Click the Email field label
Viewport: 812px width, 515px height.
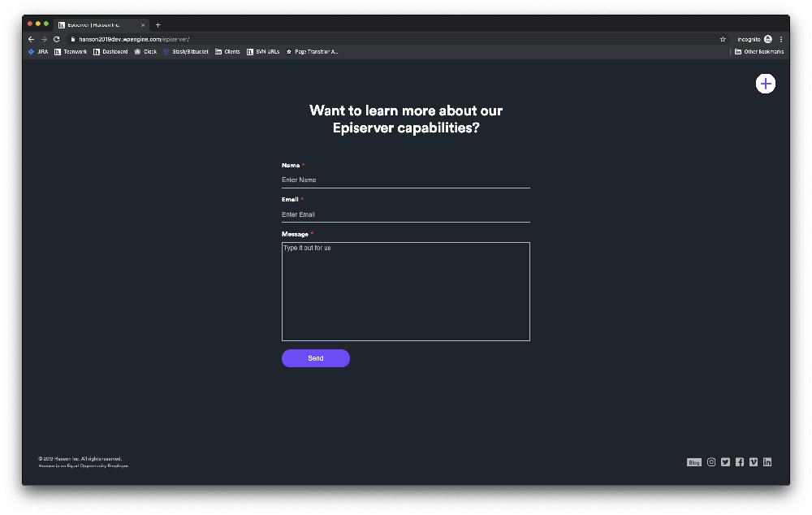click(x=290, y=200)
